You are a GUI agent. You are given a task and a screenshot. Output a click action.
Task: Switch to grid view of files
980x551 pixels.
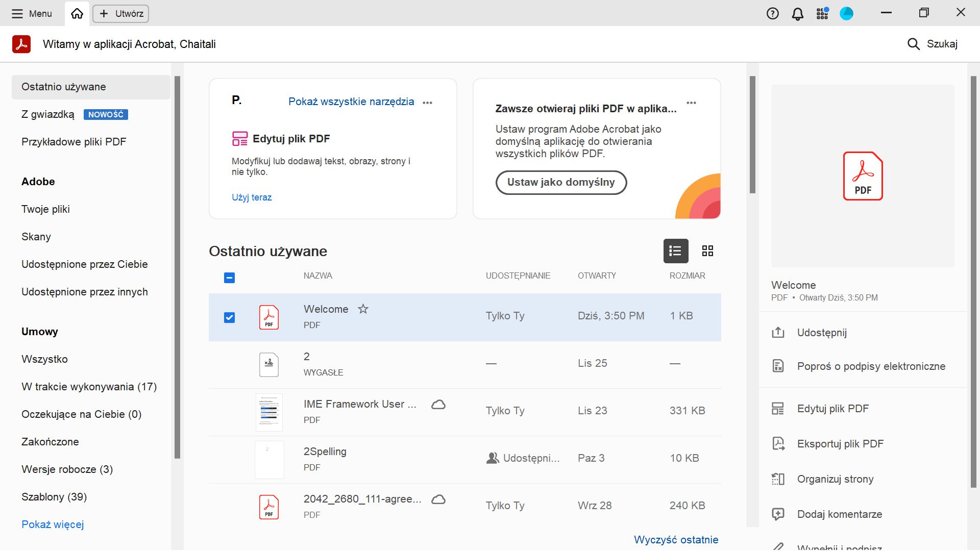[x=707, y=251]
